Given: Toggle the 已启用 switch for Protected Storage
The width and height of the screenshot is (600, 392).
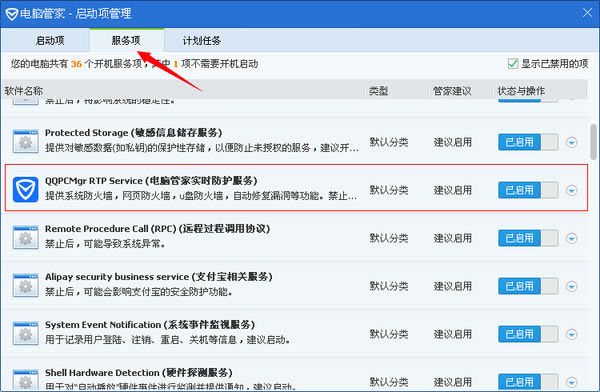Looking at the screenshot, I should (528, 142).
